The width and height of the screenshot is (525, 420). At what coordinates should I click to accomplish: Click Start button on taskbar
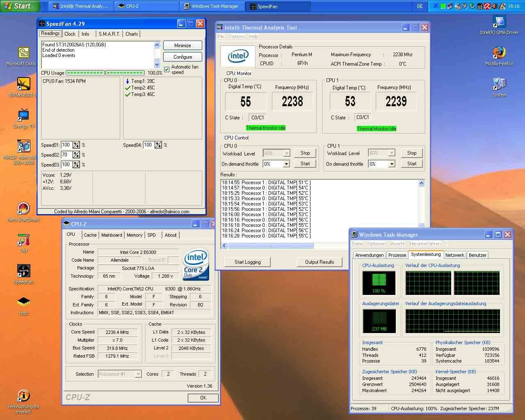click(19, 6)
